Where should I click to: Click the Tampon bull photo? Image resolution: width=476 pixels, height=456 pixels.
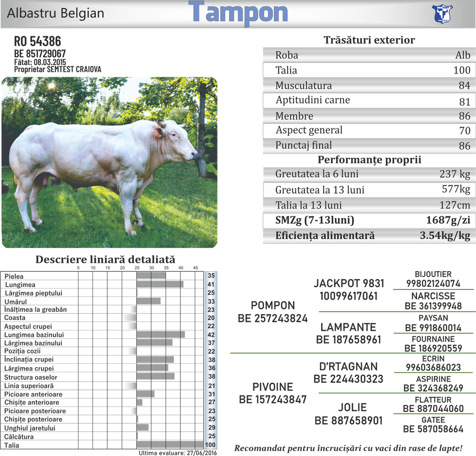tap(109, 162)
